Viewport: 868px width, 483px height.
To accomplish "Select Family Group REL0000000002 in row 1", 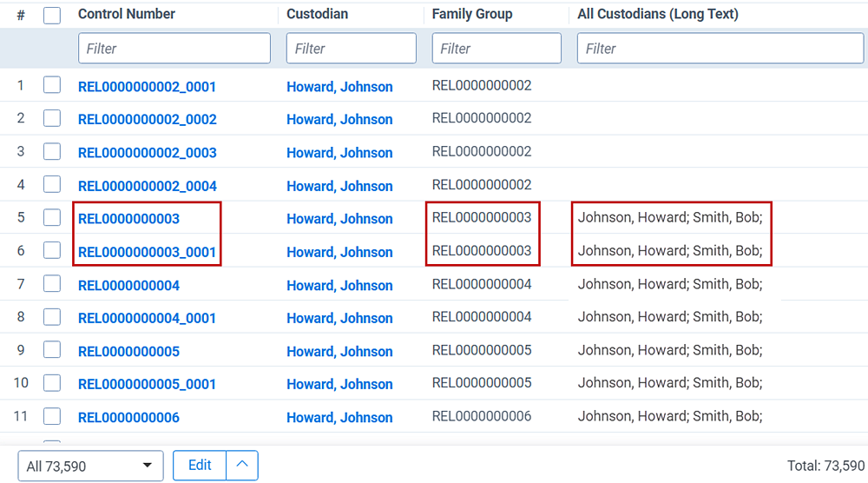I will [482, 85].
